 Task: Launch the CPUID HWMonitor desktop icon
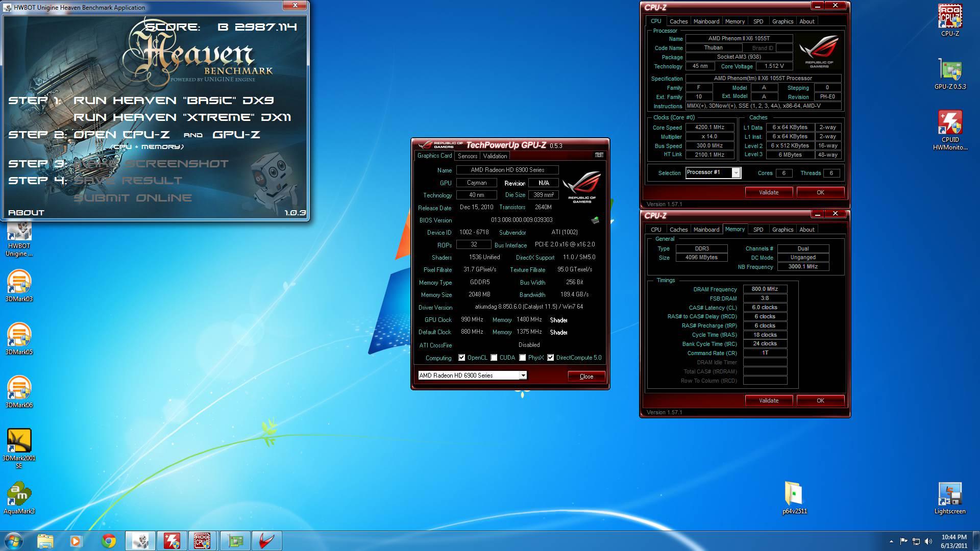point(950,131)
